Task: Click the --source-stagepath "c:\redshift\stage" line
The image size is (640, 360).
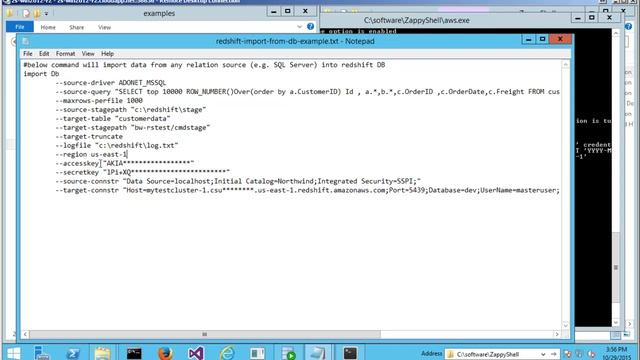Action: pos(131,110)
